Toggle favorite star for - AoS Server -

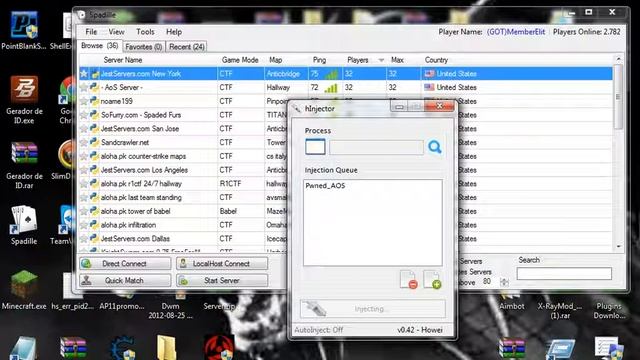click(84, 87)
